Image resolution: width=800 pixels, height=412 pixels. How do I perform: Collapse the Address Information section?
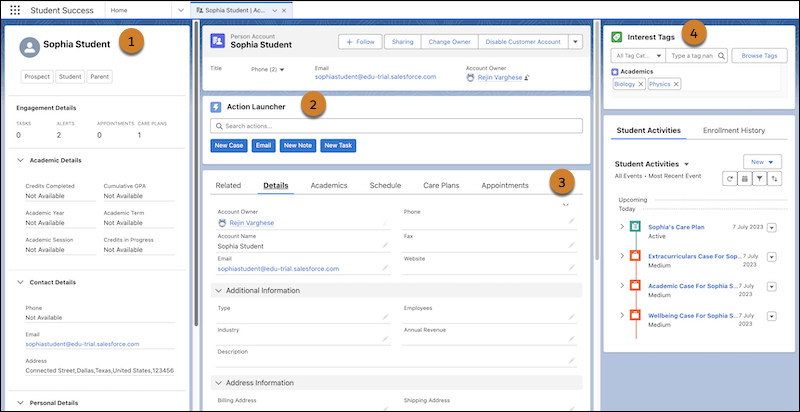[x=219, y=382]
